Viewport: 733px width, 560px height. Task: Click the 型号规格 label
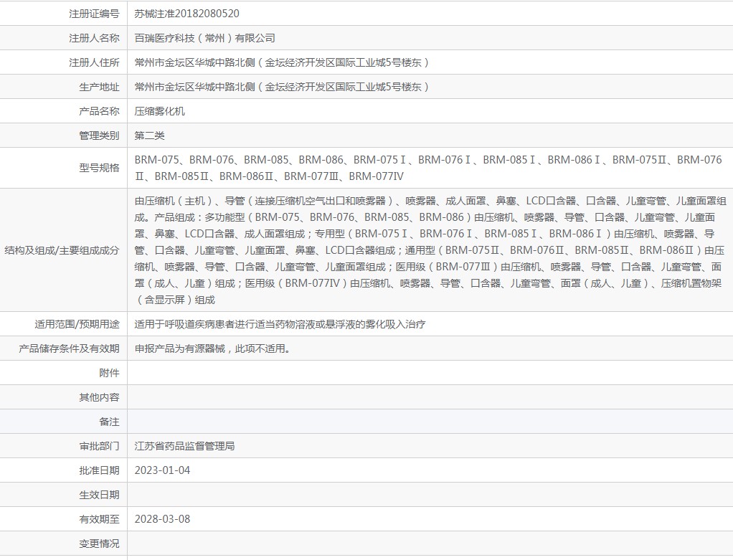(x=99, y=167)
